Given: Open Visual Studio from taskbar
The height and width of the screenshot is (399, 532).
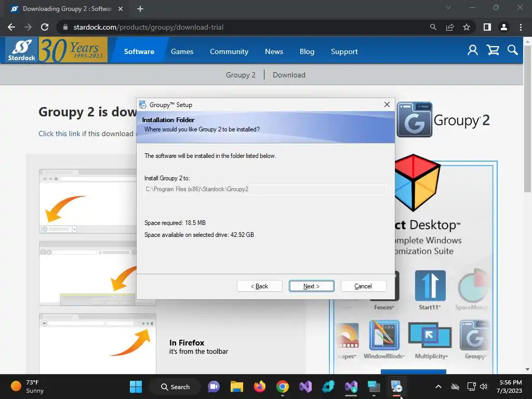Looking at the screenshot, I should [x=305, y=387].
